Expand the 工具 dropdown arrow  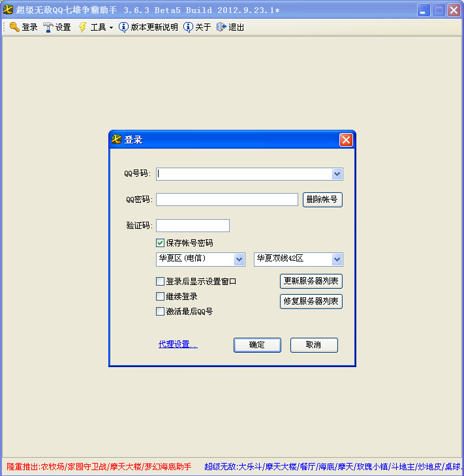click(x=111, y=27)
